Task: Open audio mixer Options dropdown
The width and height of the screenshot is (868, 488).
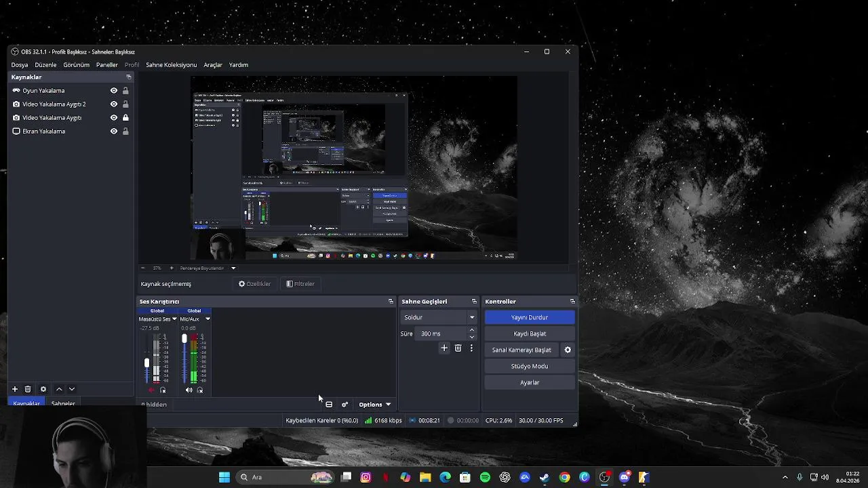Action: (x=374, y=405)
